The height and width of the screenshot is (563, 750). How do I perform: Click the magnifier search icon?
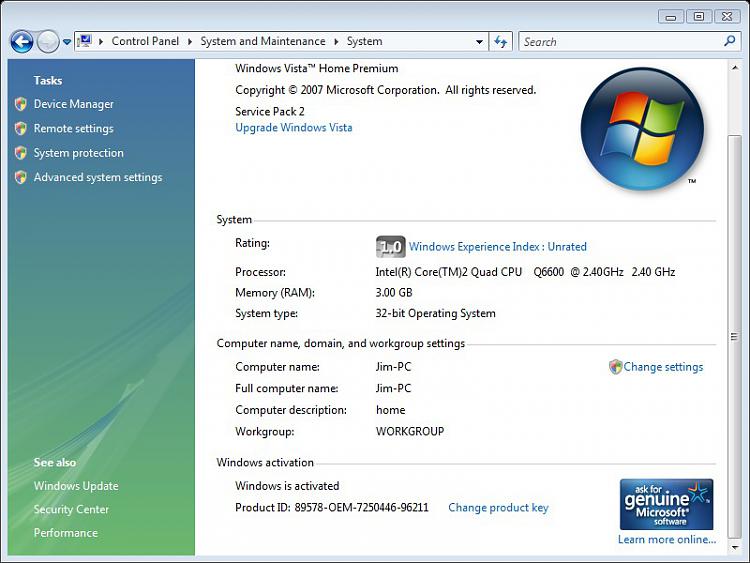click(729, 41)
